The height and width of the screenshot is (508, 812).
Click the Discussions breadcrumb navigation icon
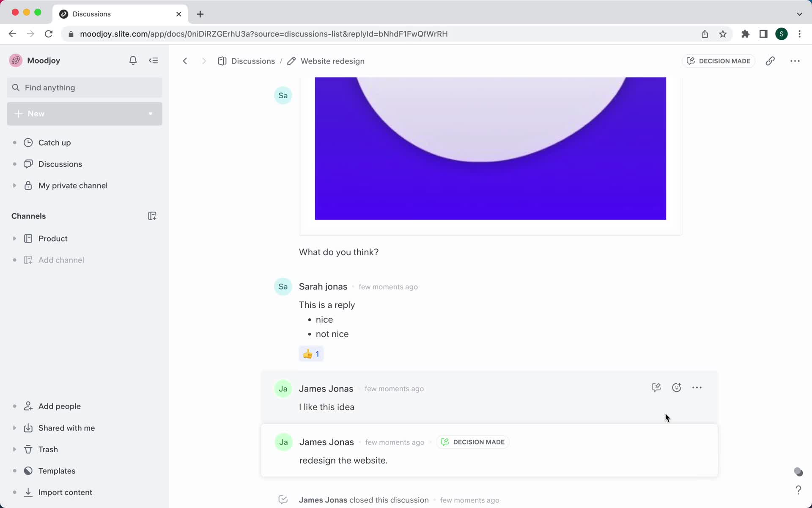click(x=222, y=61)
